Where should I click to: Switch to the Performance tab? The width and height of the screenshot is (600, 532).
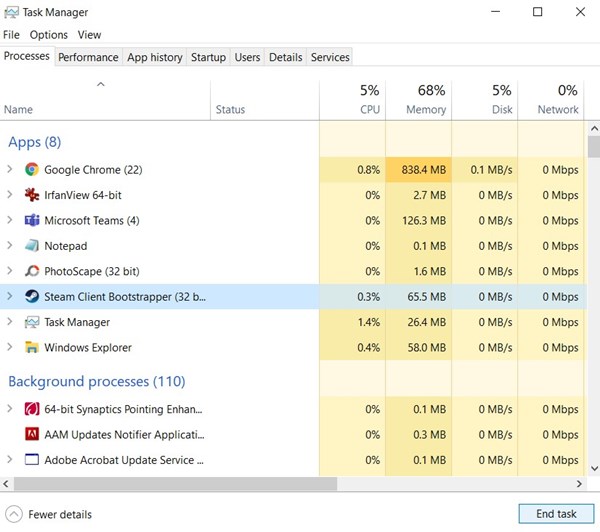click(88, 57)
